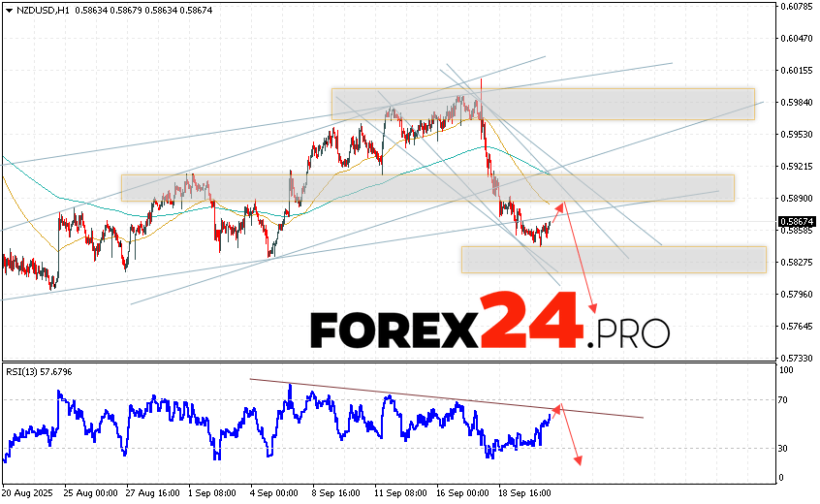
Task: Click the red downward forecast arrowhead on price chart
Action: [x=593, y=308]
